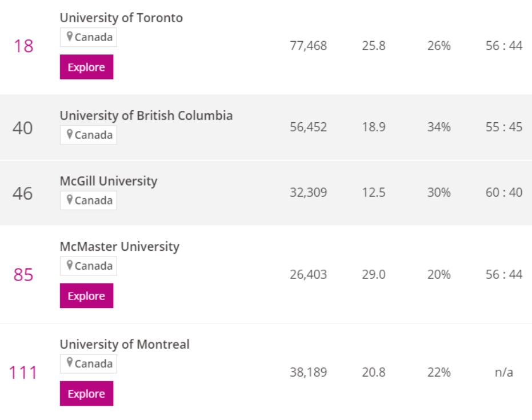Click University of Montreal's location pin icon
532x420 pixels.
[x=70, y=363]
